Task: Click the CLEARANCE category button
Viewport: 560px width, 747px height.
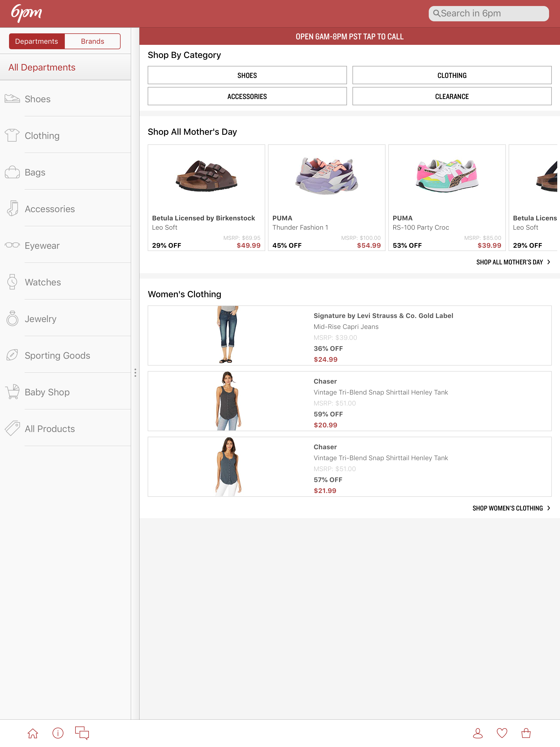Action: point(451,97)
